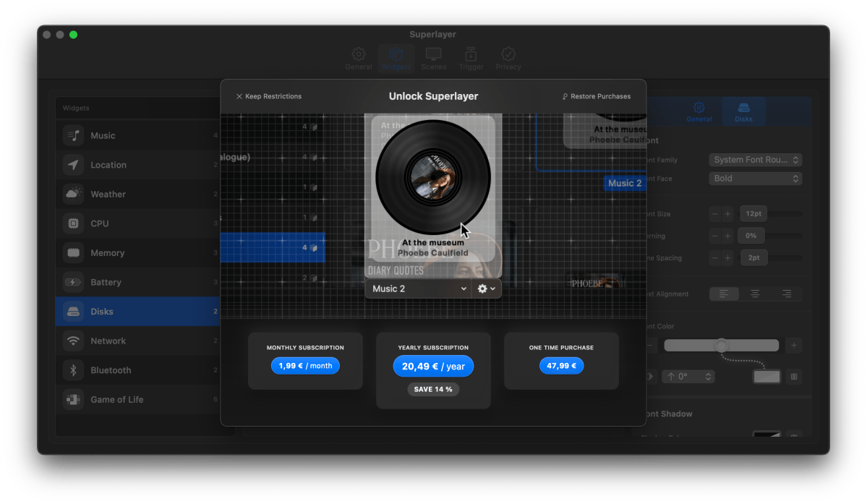Screen dimensions: 867x504
Task: Open the Font Face Bold dropdown
Action: pyautogui.click(x=756, y=179)
